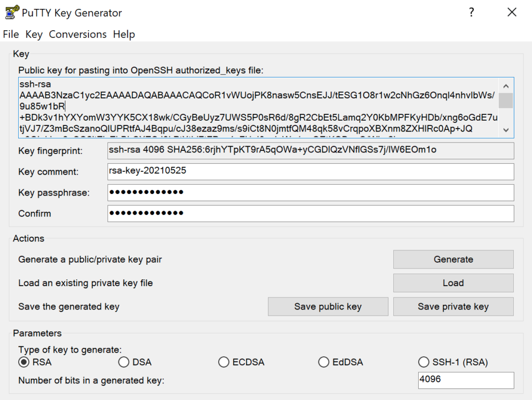Click the Confirm passphrase field
532x400 pixels.
(x=310, y=213)
